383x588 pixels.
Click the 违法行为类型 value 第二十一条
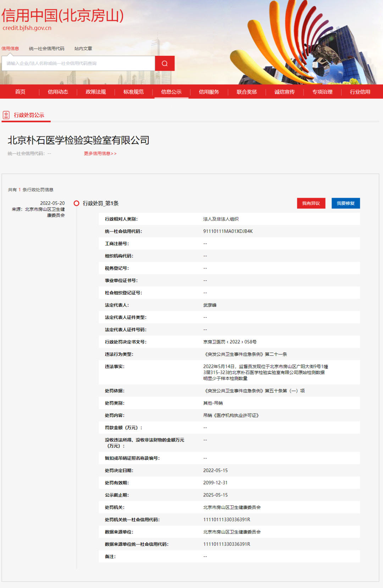coord(245,354)
